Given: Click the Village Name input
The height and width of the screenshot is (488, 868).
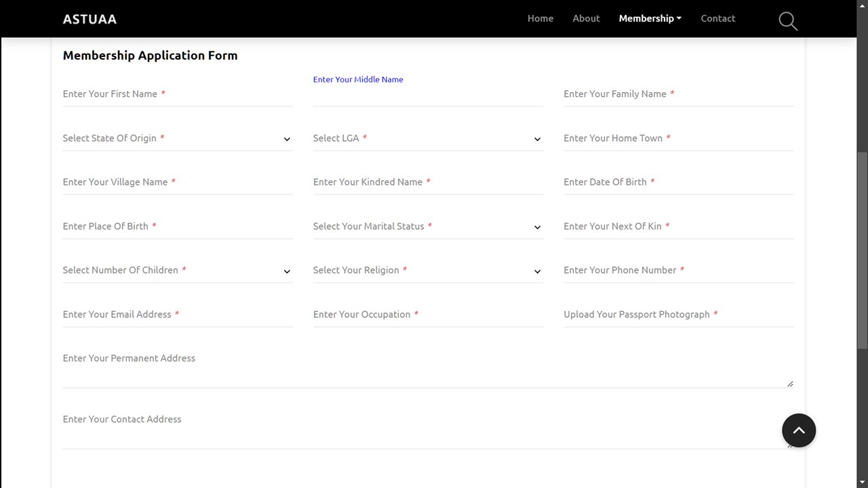Looking at the screenshot, I should point(178,182).
